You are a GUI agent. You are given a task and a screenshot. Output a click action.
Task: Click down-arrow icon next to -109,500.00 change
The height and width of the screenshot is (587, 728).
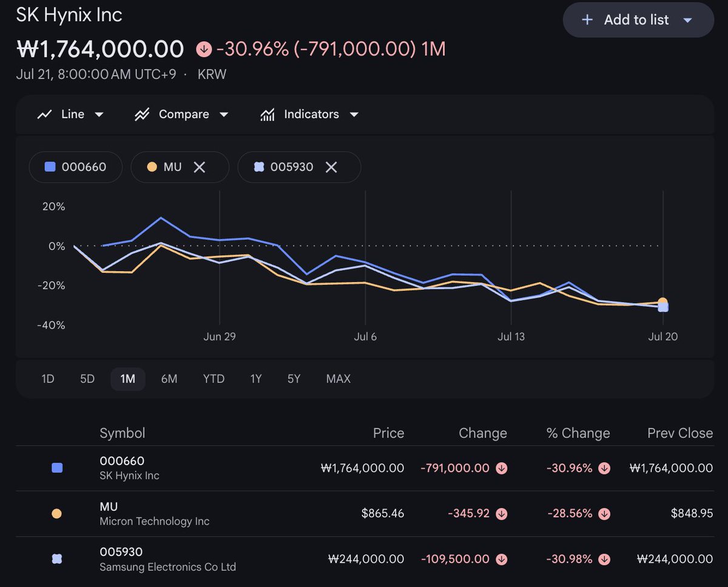click(502, 559)
